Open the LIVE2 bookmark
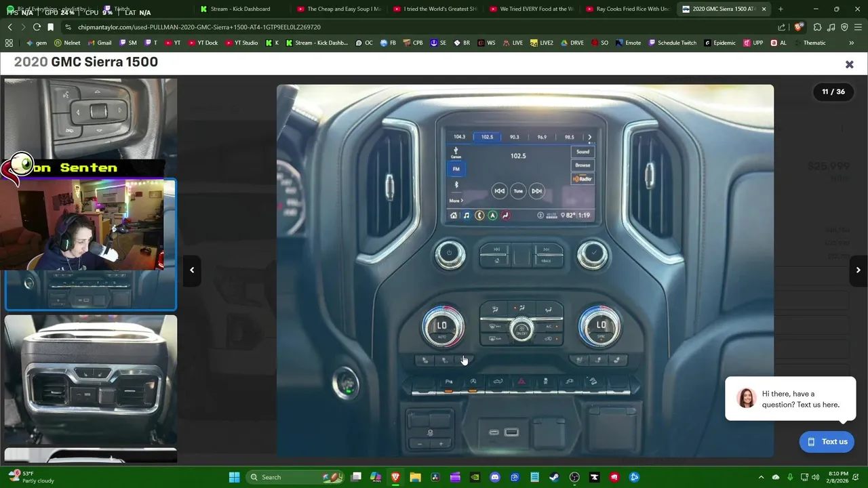The height and width of the screenshot is (488, 868). click(541, 43)
